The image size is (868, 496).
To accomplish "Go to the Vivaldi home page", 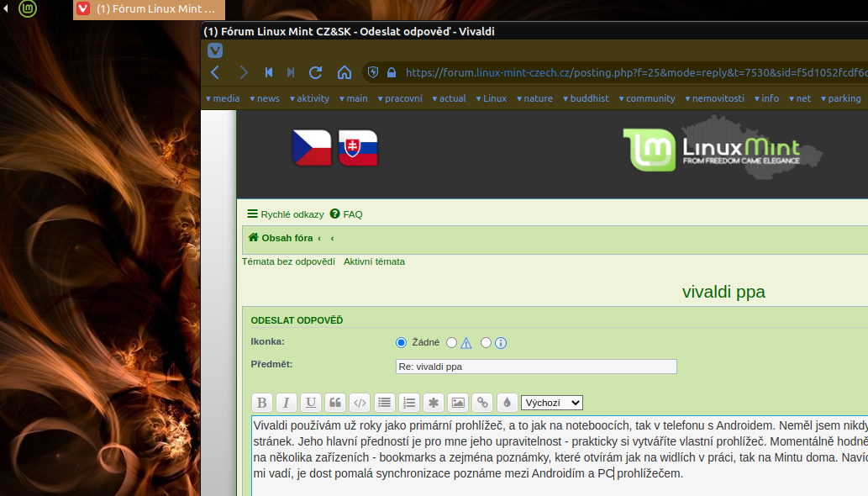I will tap(344, 72).
